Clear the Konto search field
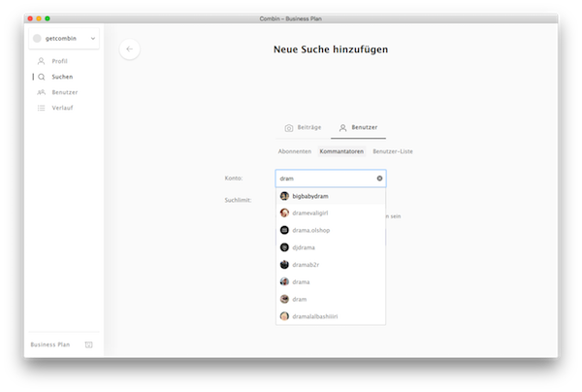 tap(379, 179)
